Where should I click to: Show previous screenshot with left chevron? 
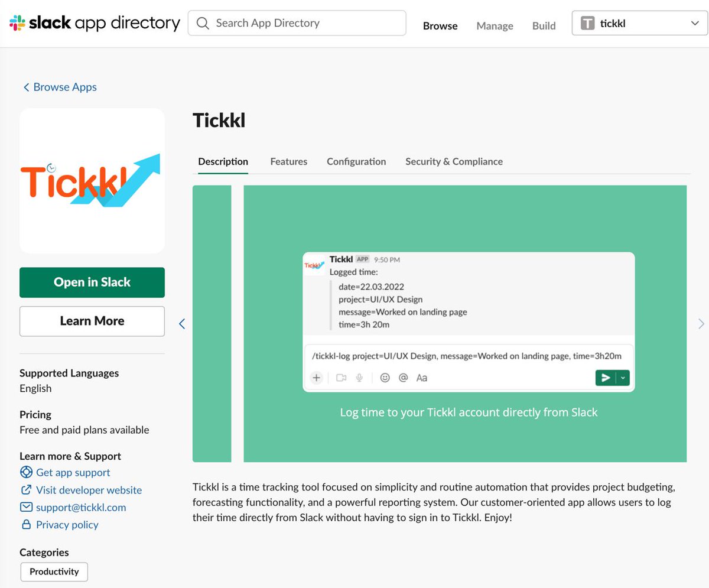click(x=182, y=324)
